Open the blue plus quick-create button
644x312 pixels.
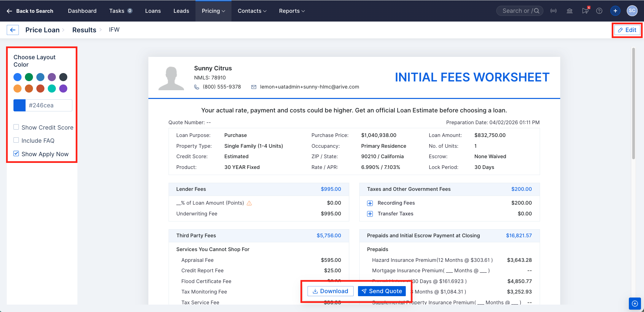tap(615, 11)
